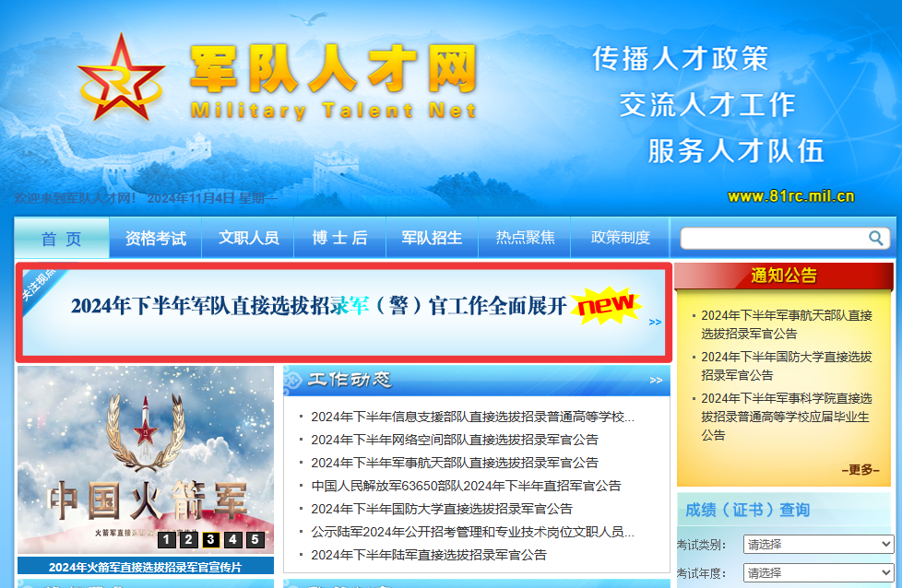Select carousel slide number 1
902x588 pixels.
[166, 540]
